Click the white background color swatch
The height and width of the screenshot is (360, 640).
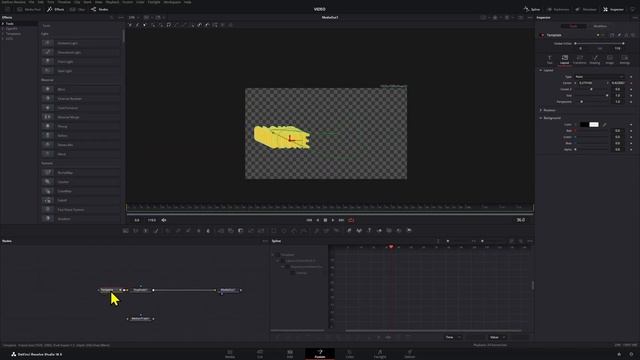tap(594, 124)
